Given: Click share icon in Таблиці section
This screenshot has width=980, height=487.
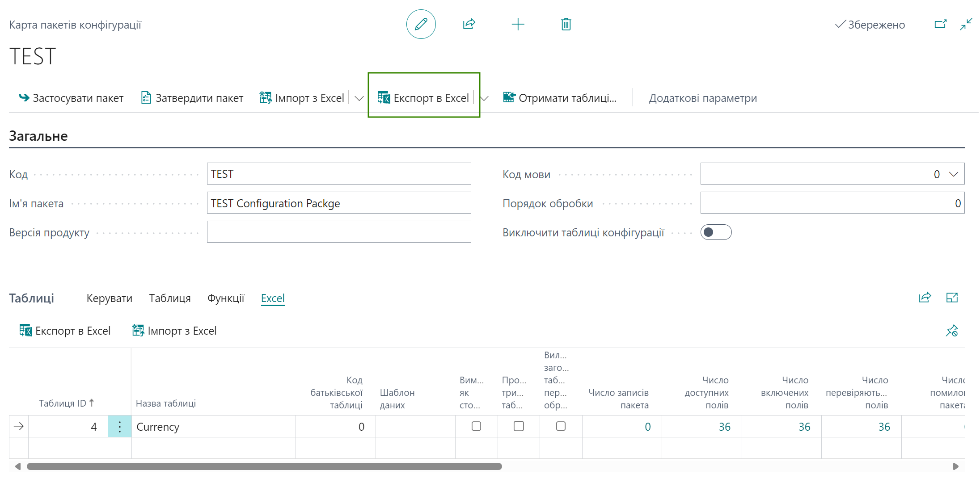Looking at the screenshot, I should click(925, 298).
